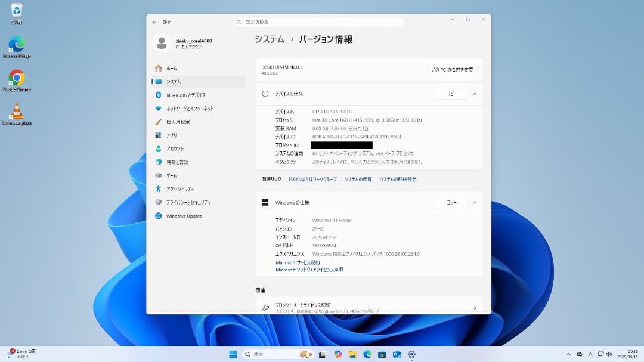Click the Settings gear on the taskbar

tap(411, 355)
